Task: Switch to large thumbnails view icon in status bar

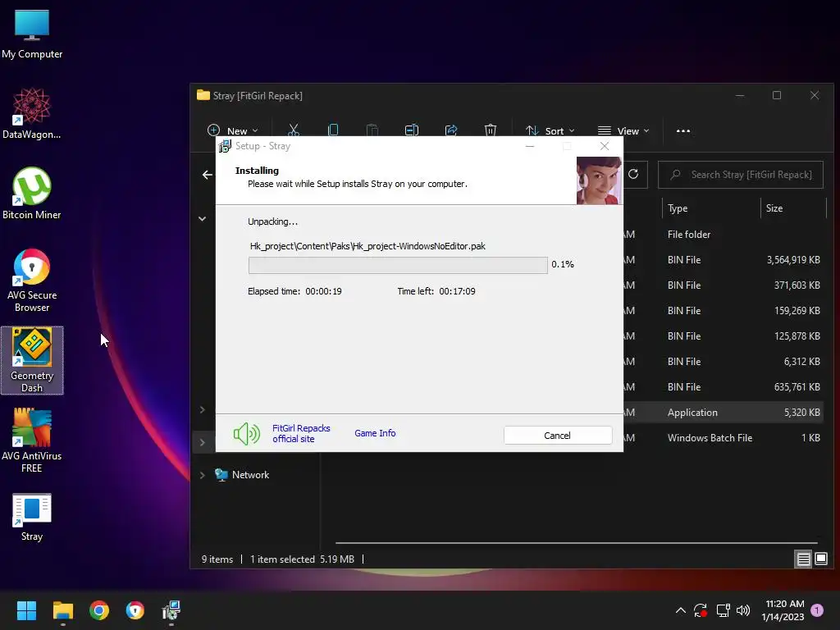Action: [820, 559]
